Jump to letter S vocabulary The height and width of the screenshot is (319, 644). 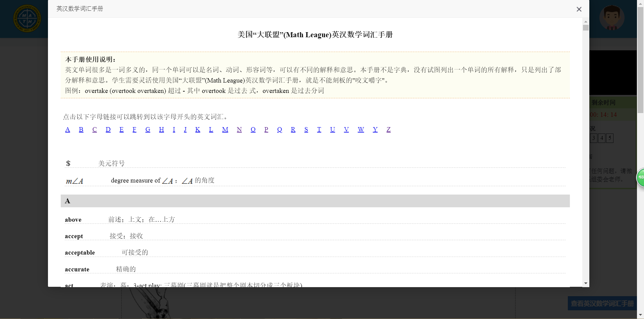(x=306, y=129)
